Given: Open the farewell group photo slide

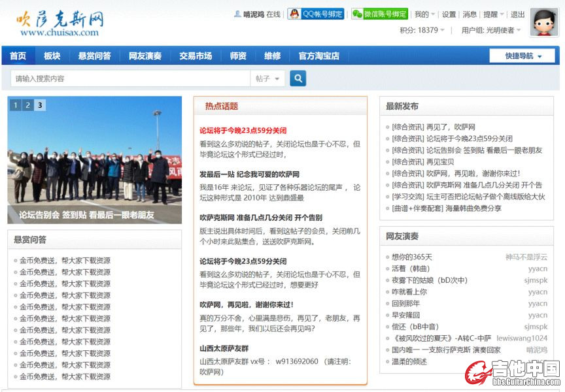Looking at the screenshot, I should pos(94,159).
